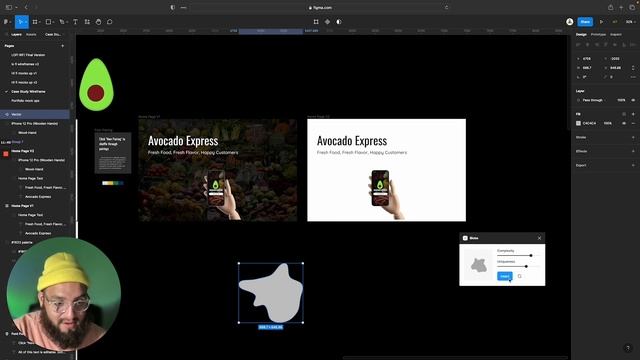The height and width of the screenshot is (360, 640).
Task: Add an export setting with plus icon
Action: (633, 165)
